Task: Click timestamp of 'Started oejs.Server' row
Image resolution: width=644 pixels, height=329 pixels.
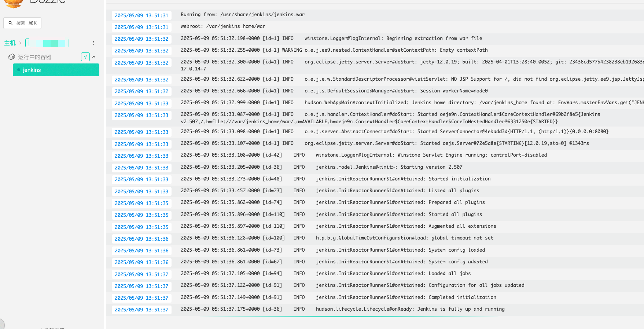Action: coord(141,144)
